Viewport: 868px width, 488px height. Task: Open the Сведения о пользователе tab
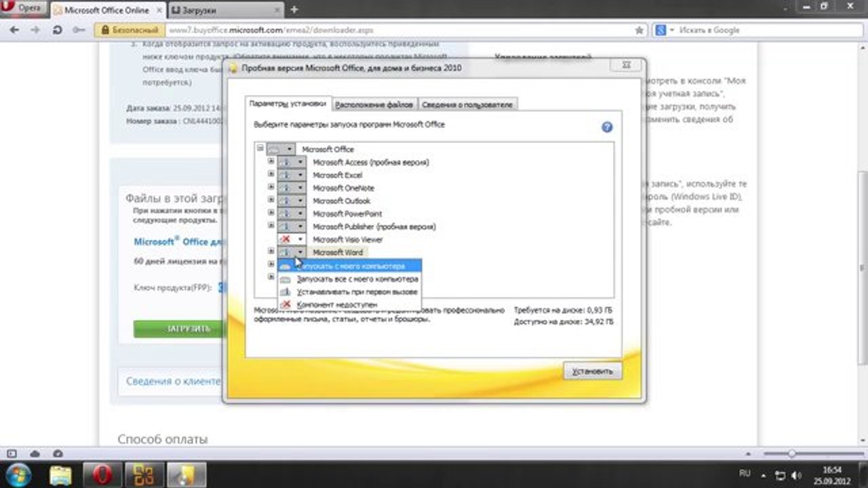[x=468, y=105]
